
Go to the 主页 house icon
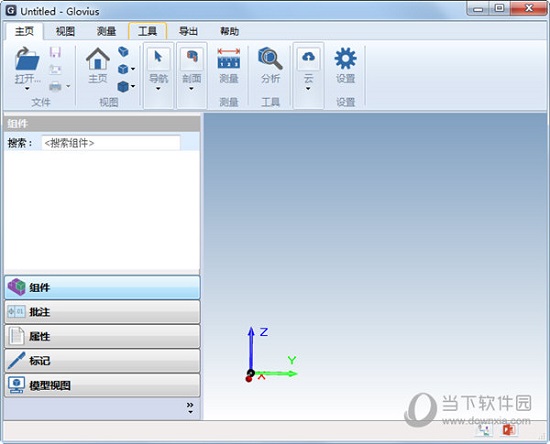pyautogui.click(x=98, y=59)
